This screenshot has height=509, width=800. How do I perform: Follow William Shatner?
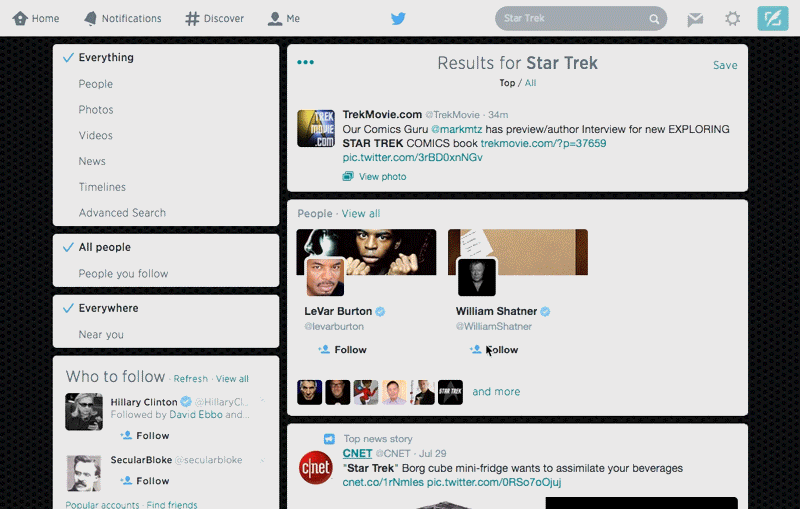(494, 350)
